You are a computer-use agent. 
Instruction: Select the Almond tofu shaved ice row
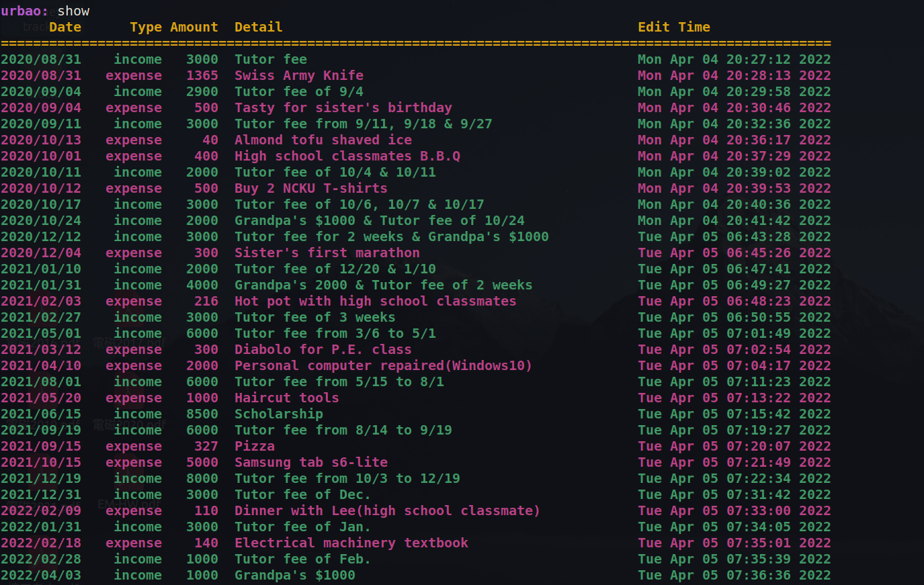click(x=321, y=140)
